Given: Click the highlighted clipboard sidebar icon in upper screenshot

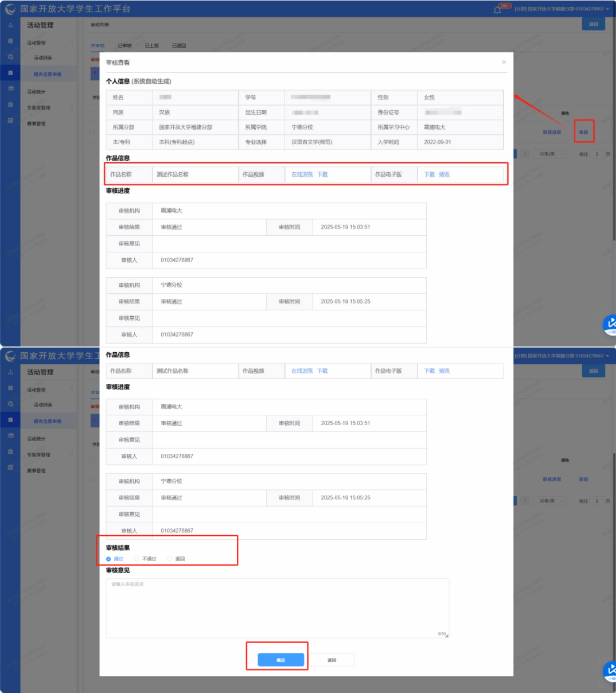Looking at the screenshot, I should point(10,73).
